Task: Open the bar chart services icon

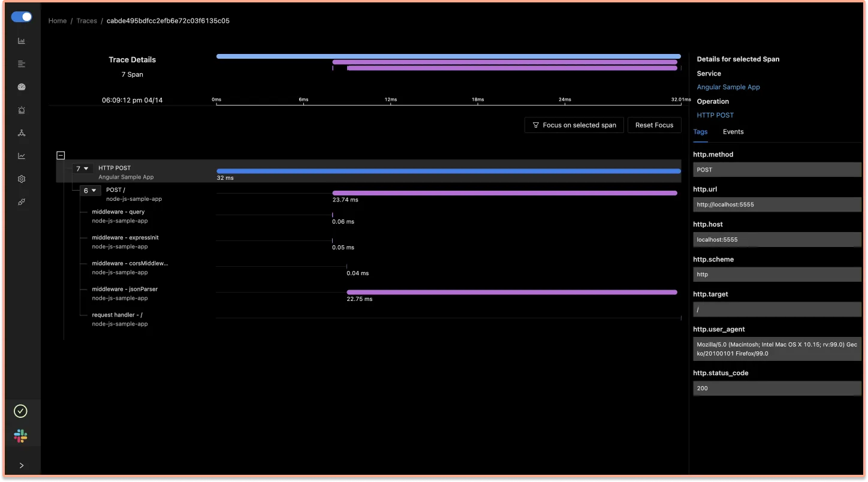Action: pyautogui.click(x=22, y=41)
